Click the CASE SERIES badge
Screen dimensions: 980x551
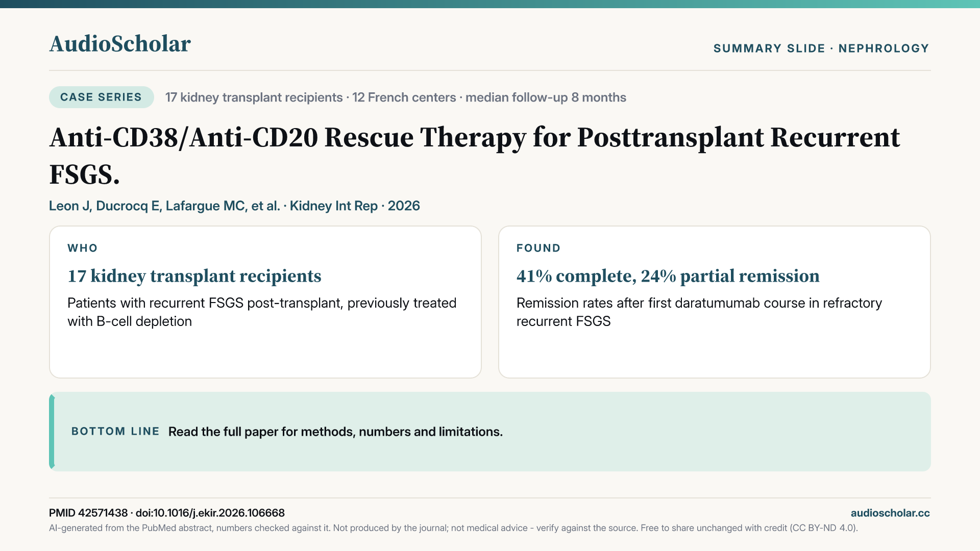tap(101, 97)
